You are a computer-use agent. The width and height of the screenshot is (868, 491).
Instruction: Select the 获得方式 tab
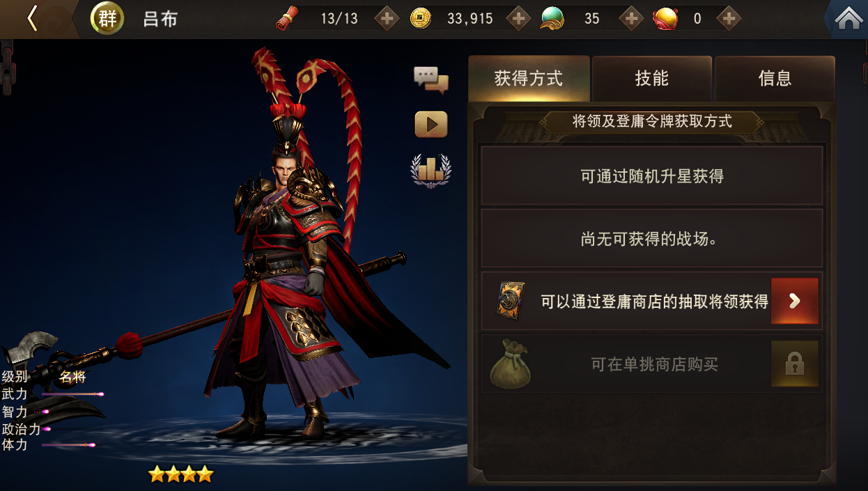click(529, 79)
